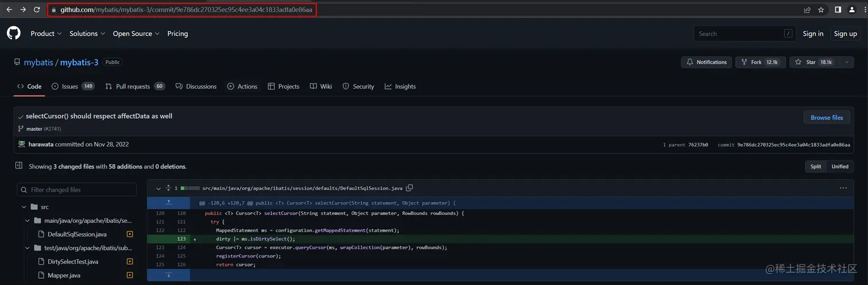Screen dimensions: 868x285
Task: Click the DefaultSqlSession.java path link
Action: click(303, 188)
